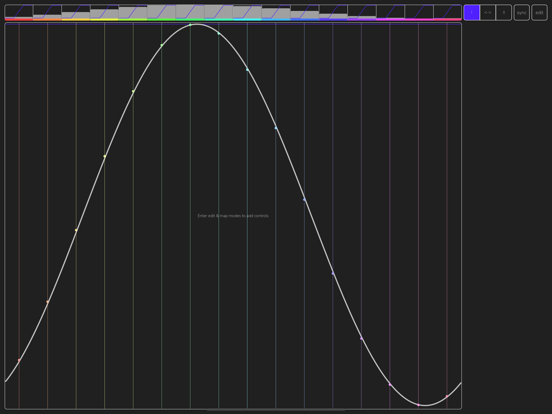Select the fifteenth band cell, hot-pink underline
Image resolution: width=552 pixels, height=414 pixels.
coord(419,13)
